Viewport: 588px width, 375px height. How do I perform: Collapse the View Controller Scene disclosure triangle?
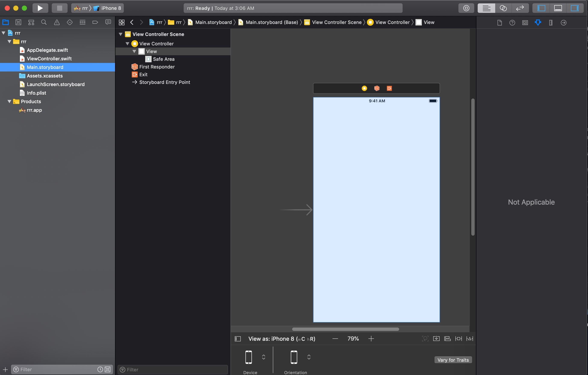tap(120, 34)
